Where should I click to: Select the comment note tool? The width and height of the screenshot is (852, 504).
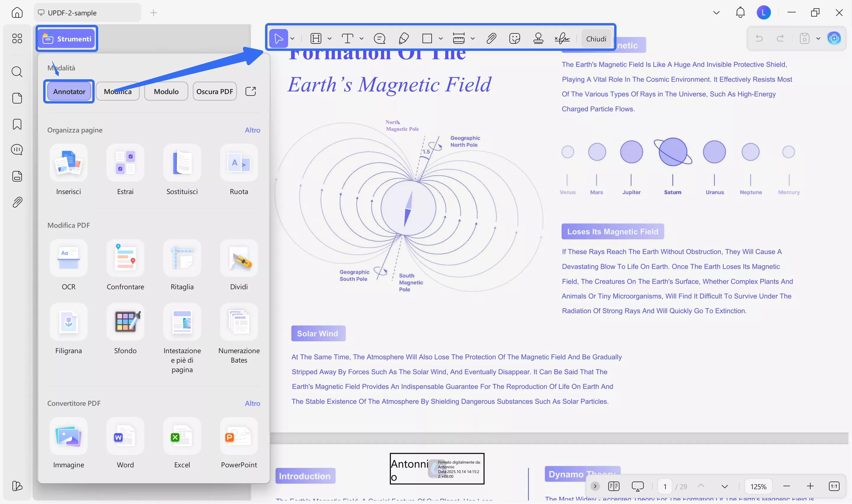(x=379, y=38)
